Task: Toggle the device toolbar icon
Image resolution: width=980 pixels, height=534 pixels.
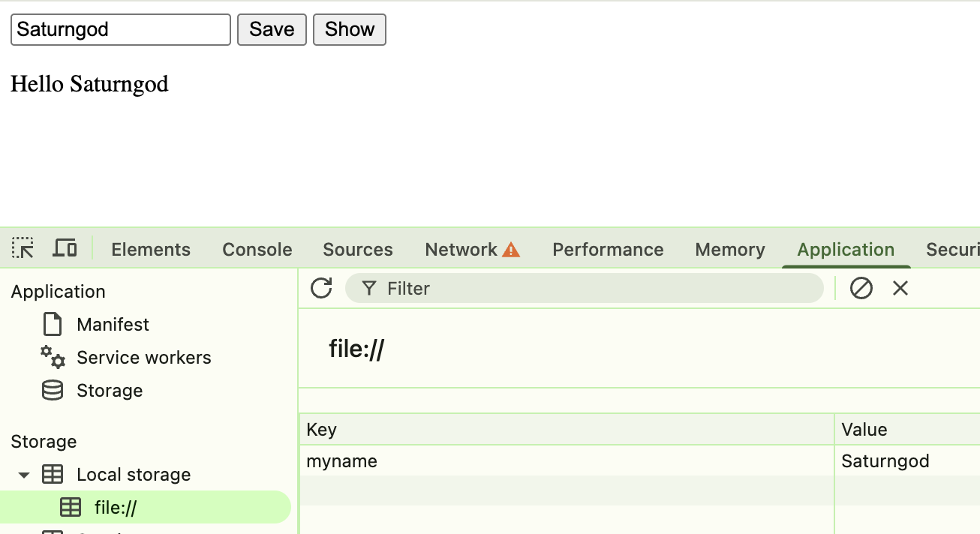Action: coord(65,248)
